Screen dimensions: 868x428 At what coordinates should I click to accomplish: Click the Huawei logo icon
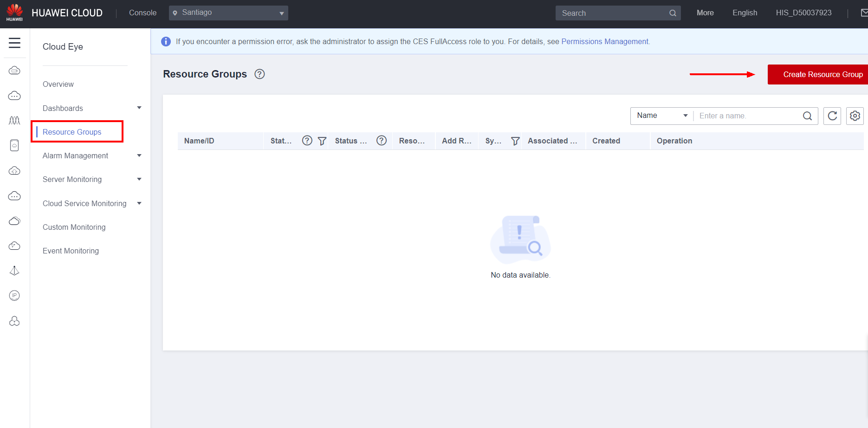(14, 13)
